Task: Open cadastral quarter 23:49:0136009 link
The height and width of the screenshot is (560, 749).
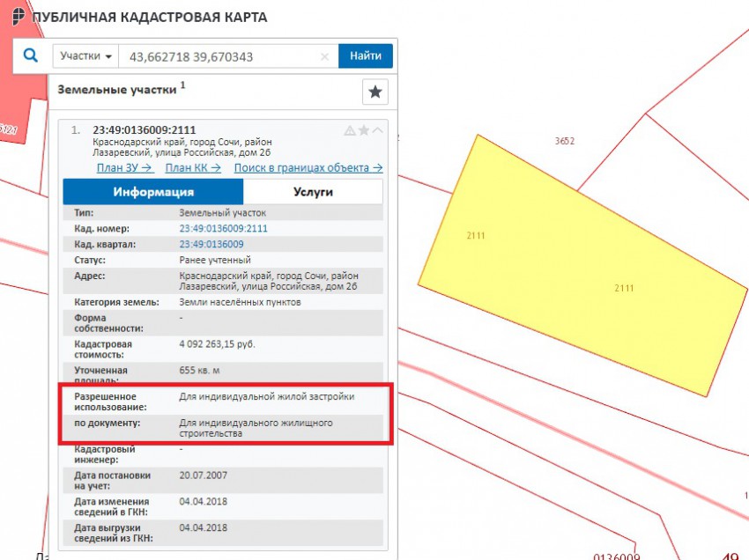Action: [x=211, y=244]
